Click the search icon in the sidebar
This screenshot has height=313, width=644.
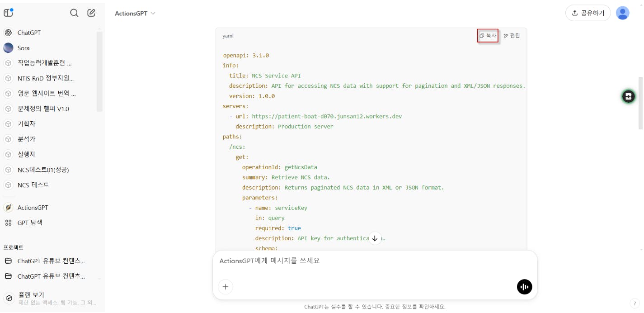(x=74, y=13)
